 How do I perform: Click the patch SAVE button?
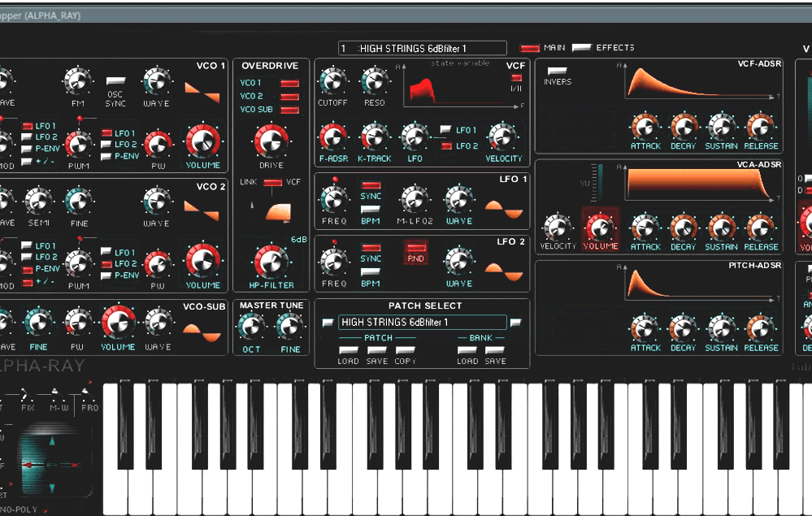pyautogui.click(x=376, y=350)
